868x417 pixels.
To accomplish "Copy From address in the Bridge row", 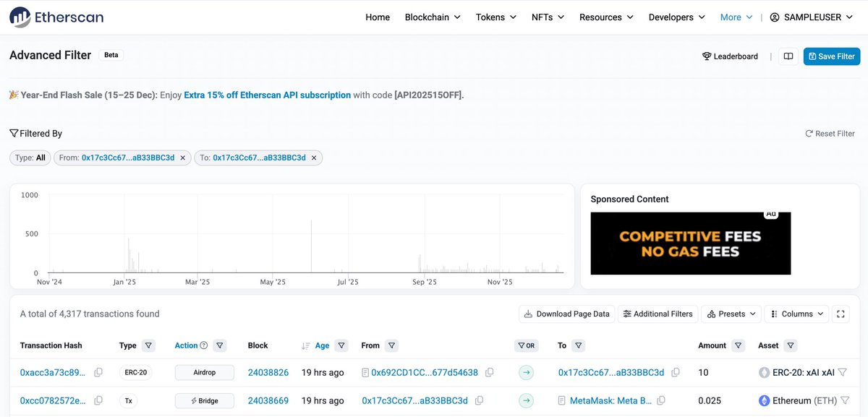I will coord(480,400).
